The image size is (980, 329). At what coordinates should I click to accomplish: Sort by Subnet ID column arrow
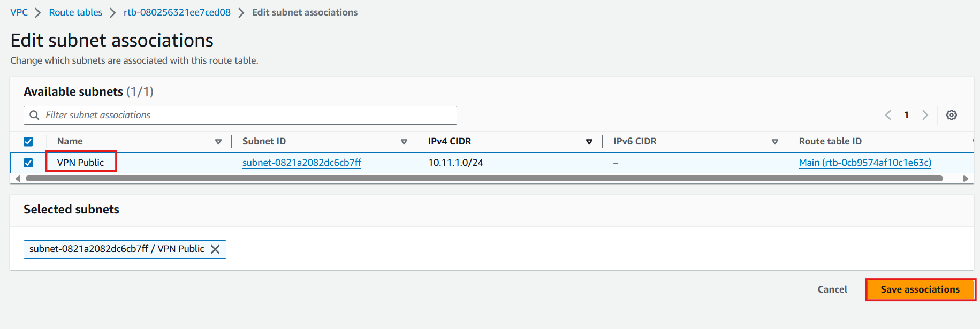point(404,142)
